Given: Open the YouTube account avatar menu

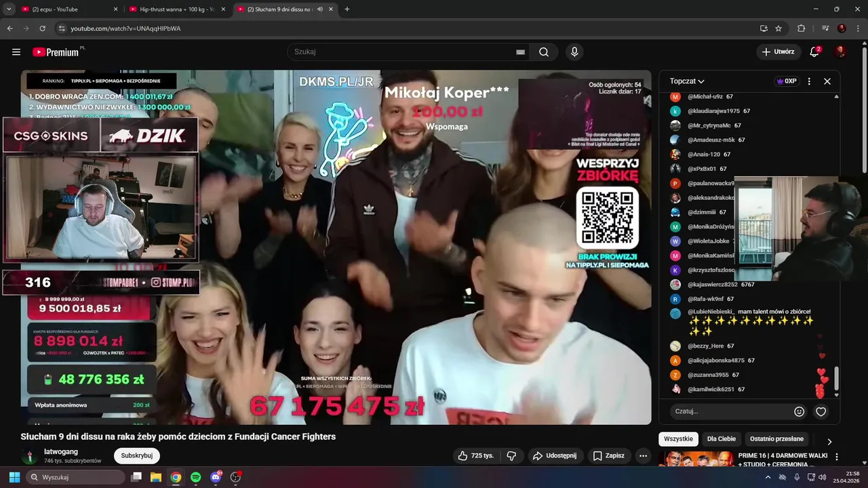Looking at the screenshot, I should (x=840, y=52).
